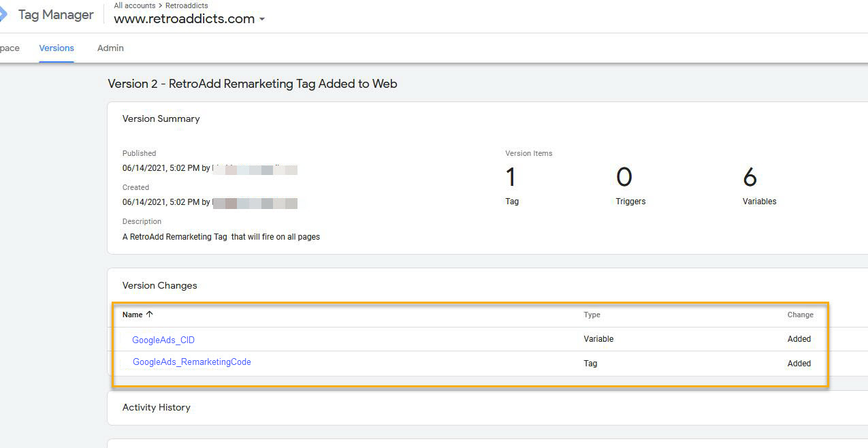Viewport: 868px width, 448px height.
Task: Open the www.retroaddicts.com container dropdown
Action: pos(261,19)
